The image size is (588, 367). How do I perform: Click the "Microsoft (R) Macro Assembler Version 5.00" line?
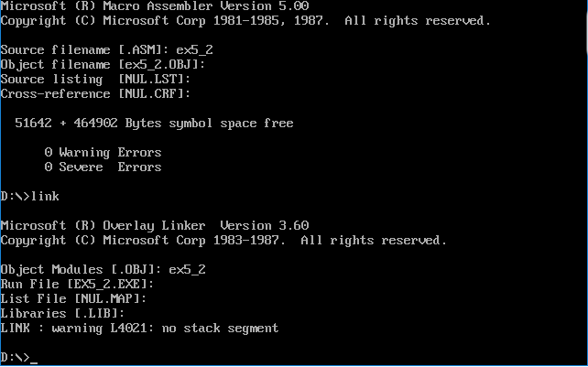155,5
